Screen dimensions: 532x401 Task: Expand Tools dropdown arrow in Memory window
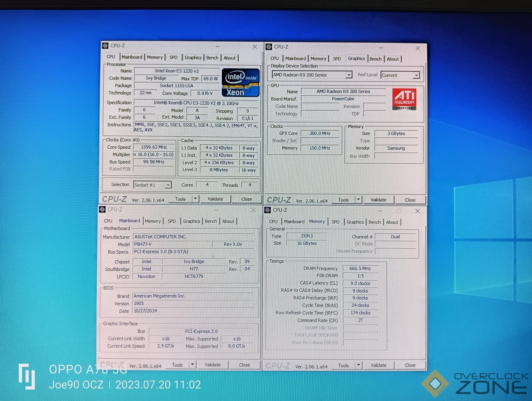pos(358,365)
